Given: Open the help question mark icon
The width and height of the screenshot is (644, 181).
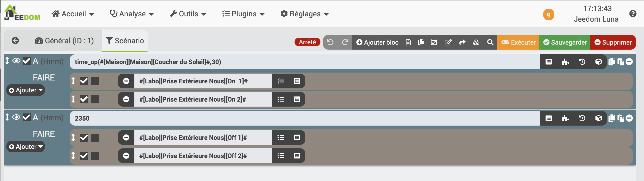Looking at the screenshot, I should (x=633, y=14).
